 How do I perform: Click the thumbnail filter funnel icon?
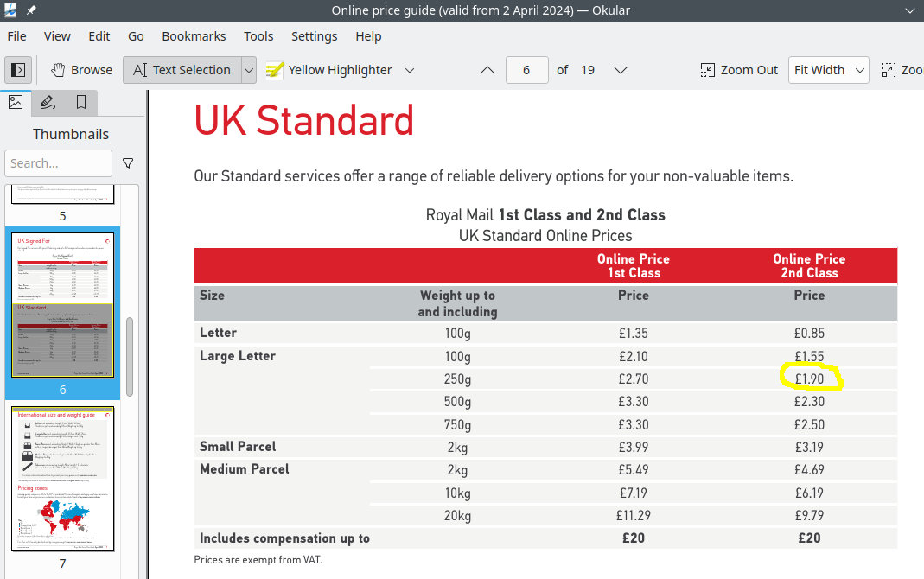pyautogui.click(x=128, y=163)
